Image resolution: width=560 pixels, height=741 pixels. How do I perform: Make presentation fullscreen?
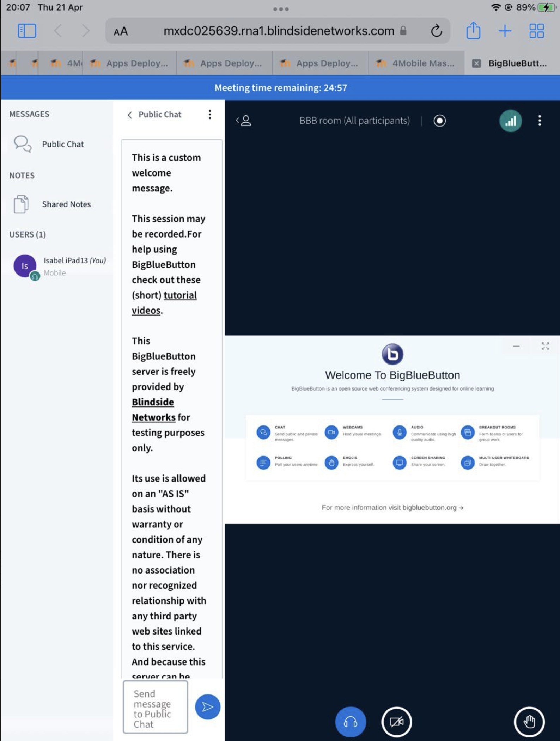[545, 346]
